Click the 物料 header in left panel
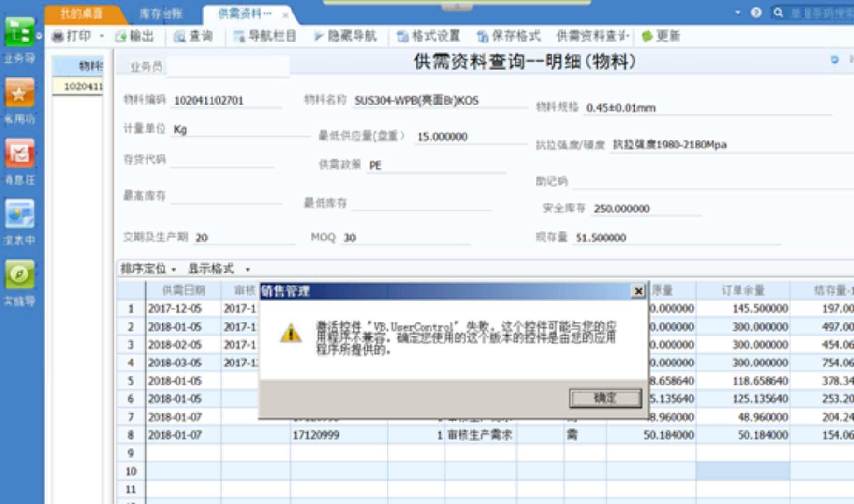Viewport: 854px width, 504px height. tap(78, 66)
